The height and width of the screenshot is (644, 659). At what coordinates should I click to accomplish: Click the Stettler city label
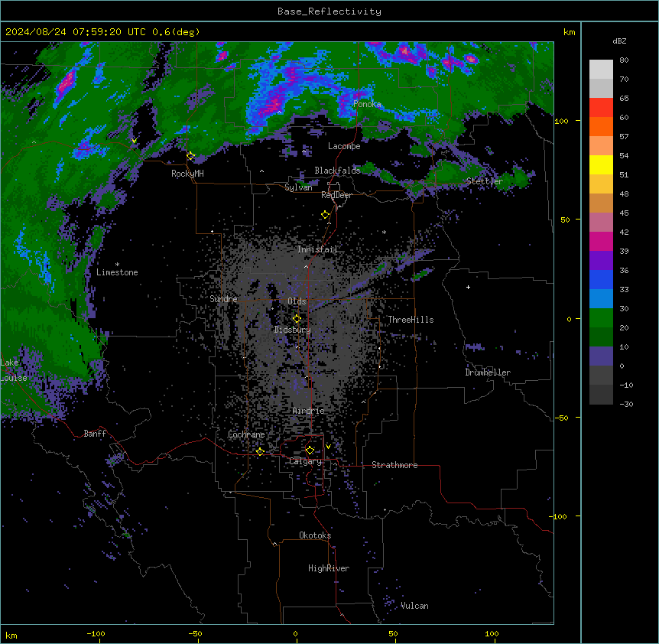[x=484, y=181]
